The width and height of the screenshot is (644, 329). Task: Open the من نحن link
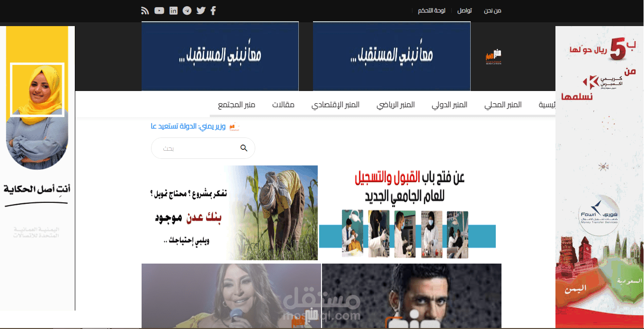click(492, 10)
